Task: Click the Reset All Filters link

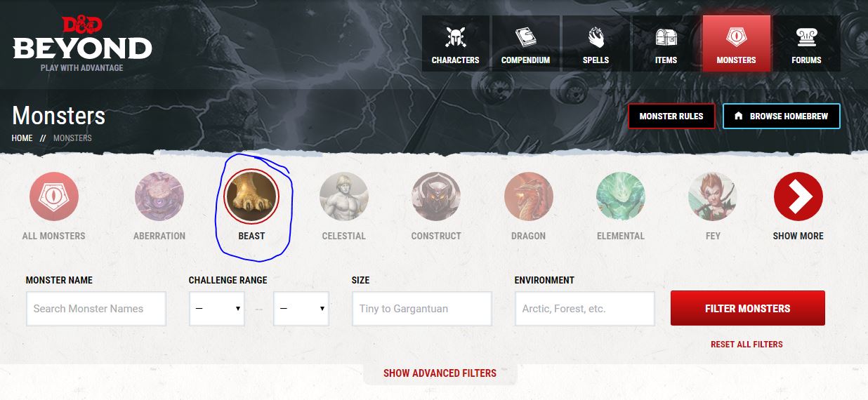Action: 747,345
